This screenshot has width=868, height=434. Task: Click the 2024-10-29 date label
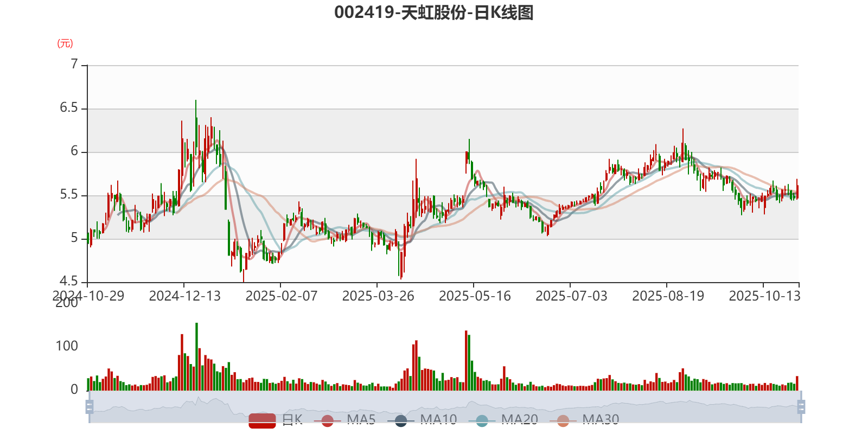88,296
